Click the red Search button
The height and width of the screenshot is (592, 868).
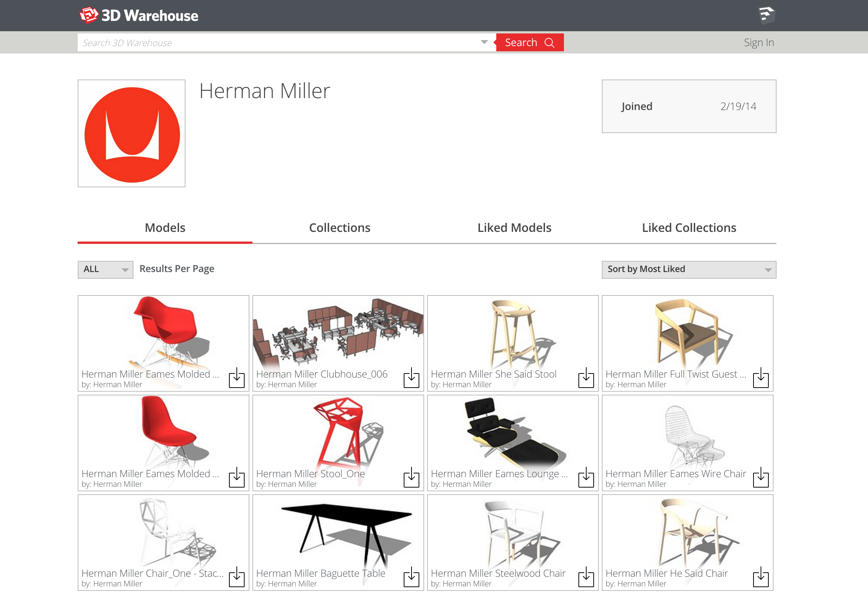coord(529,43)
